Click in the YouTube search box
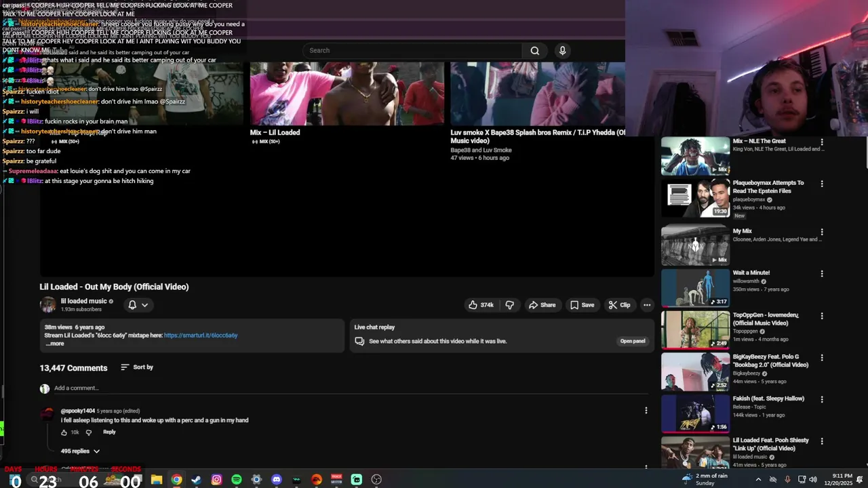 (x=413, y=50)
